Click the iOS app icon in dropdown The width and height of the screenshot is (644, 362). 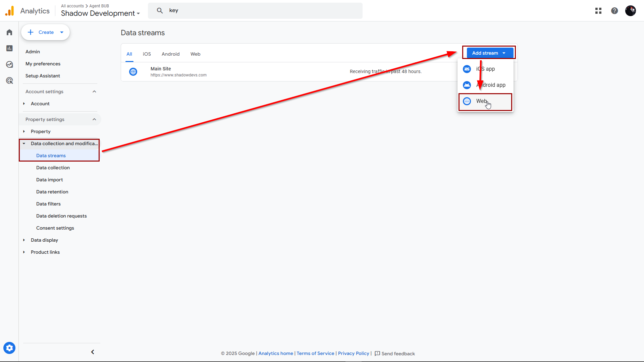click(467, 69)
